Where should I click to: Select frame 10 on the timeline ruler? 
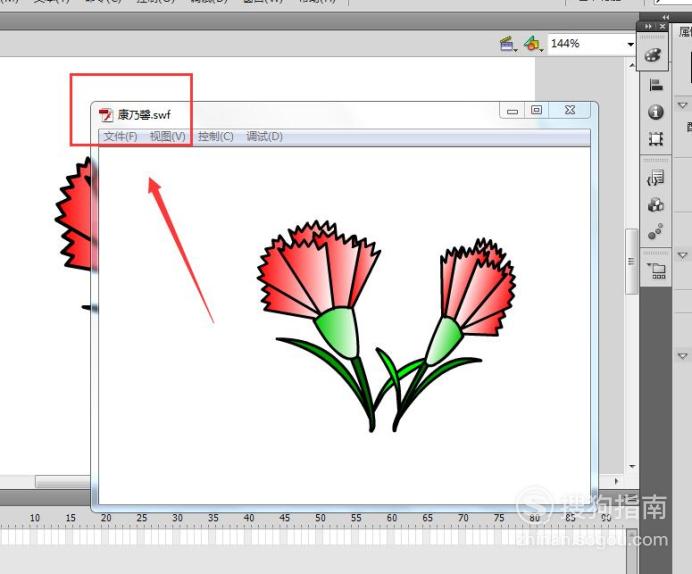click(x=35, y=518)
